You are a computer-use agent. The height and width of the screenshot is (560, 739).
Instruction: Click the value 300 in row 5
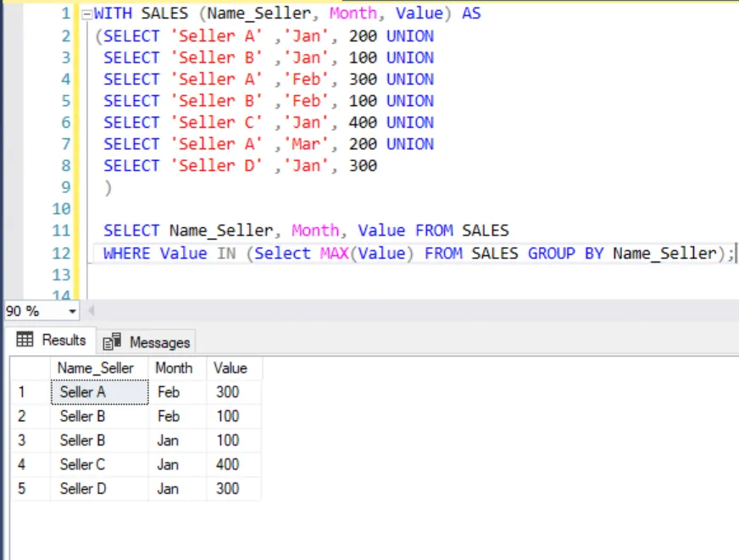coord(234,488)
